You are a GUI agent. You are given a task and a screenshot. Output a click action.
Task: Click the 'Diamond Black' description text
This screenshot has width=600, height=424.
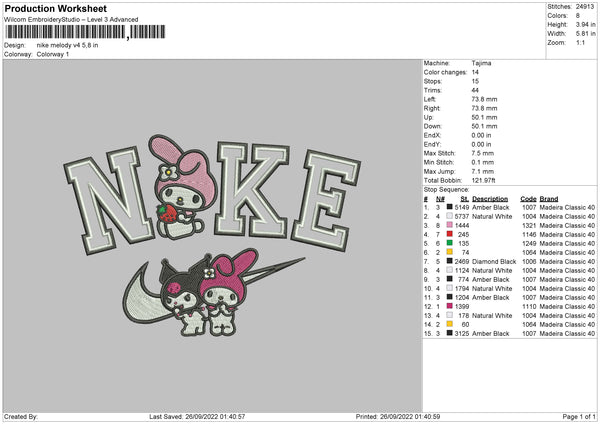tap(494, 261)
